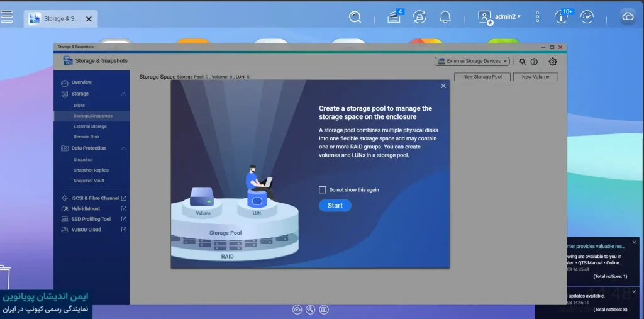The width and height of the screenshot is (644, 319).
Task: Open iSCSI & Fibre Channel link
Action: point(95,198)
